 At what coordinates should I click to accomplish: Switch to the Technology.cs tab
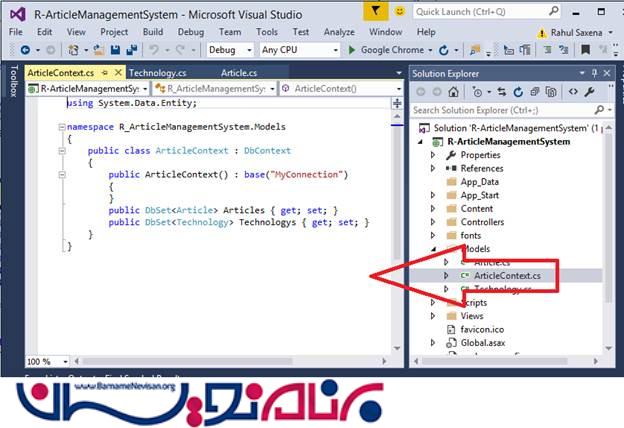click(x=155, y=73)
